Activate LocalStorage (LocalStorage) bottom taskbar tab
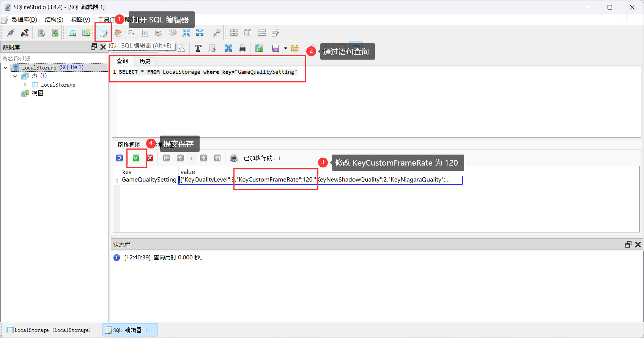 coord(49,330)
